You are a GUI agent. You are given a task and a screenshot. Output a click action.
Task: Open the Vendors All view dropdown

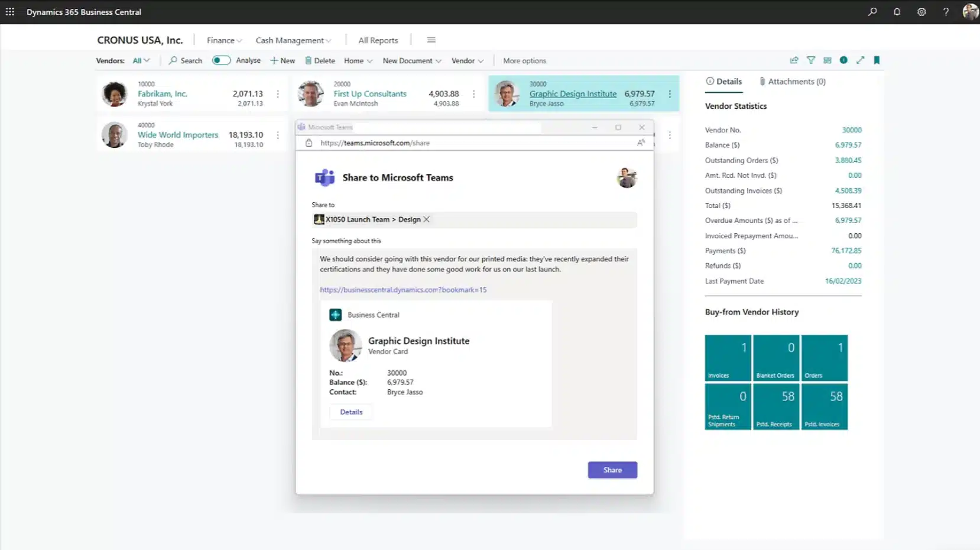coord(141,60)
